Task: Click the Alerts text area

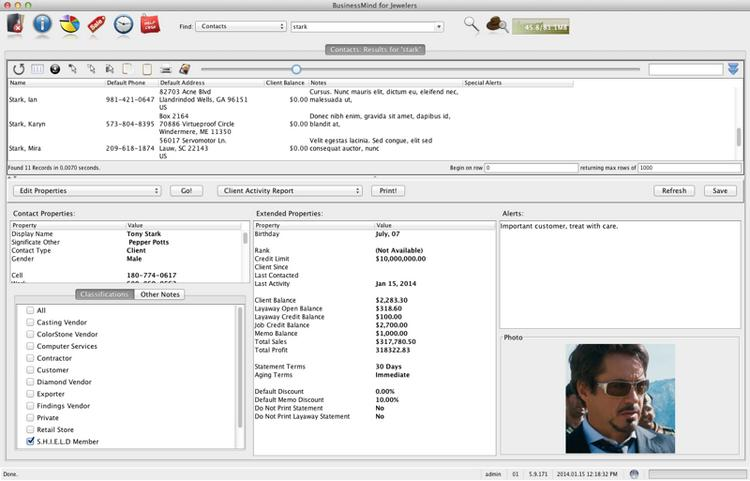Action: [620, 274]
